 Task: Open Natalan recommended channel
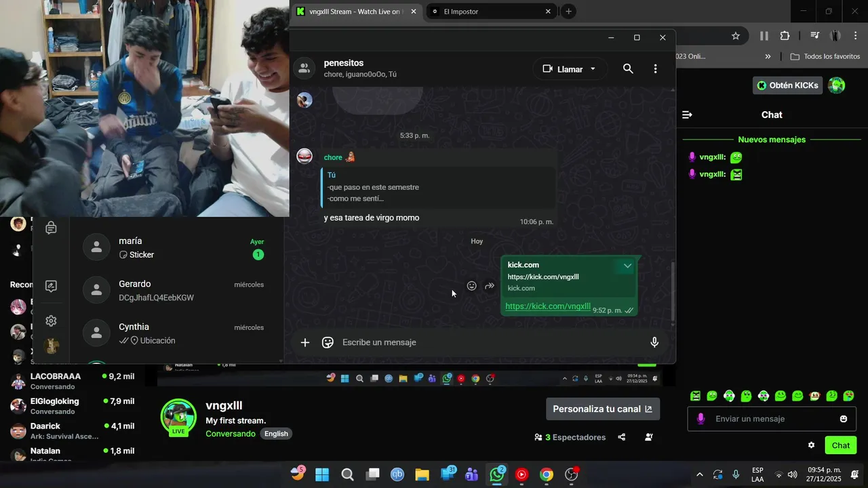(72, 454)
